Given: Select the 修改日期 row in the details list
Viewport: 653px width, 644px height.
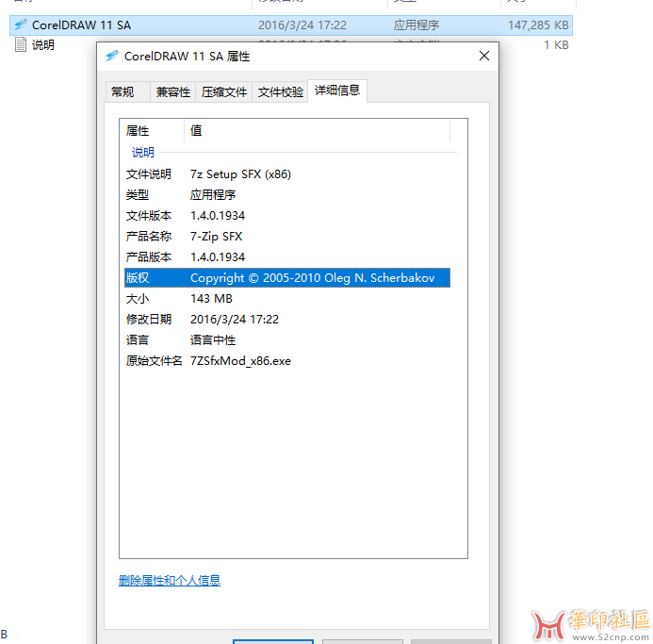Looking at the screenshot, I should point(287,320).
